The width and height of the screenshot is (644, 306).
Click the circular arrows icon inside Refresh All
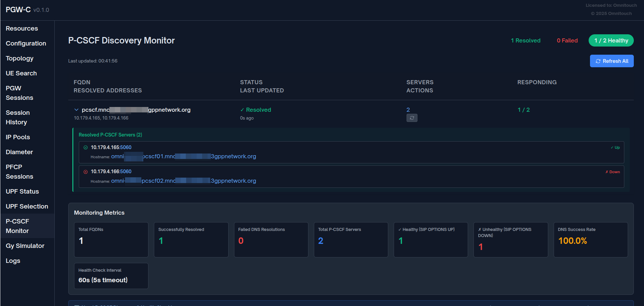(598, 61)
